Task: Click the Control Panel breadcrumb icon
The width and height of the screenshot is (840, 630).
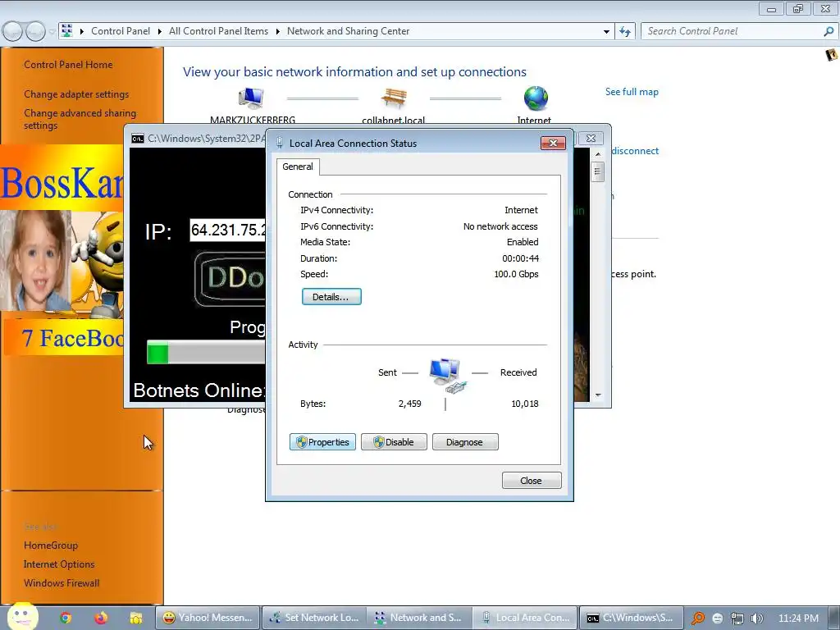Action: click(x=67, y=31)
